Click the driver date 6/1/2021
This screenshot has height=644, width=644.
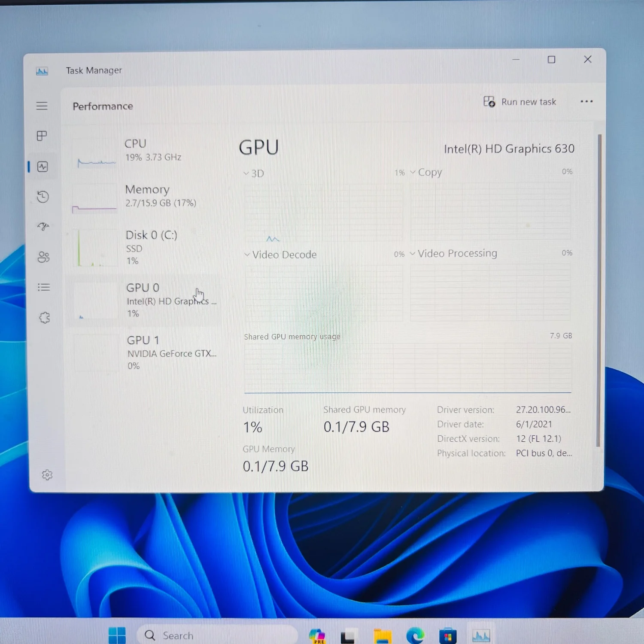(534, 424)
